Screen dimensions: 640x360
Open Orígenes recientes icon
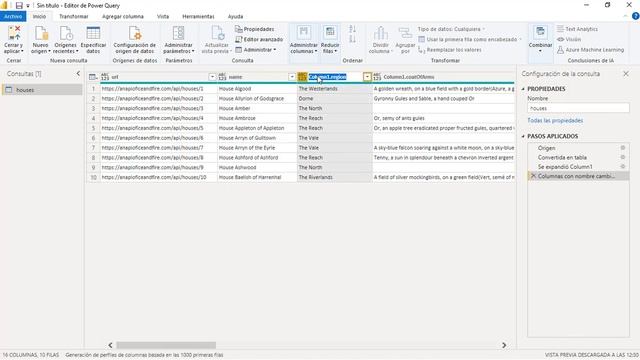click(66, 33)
